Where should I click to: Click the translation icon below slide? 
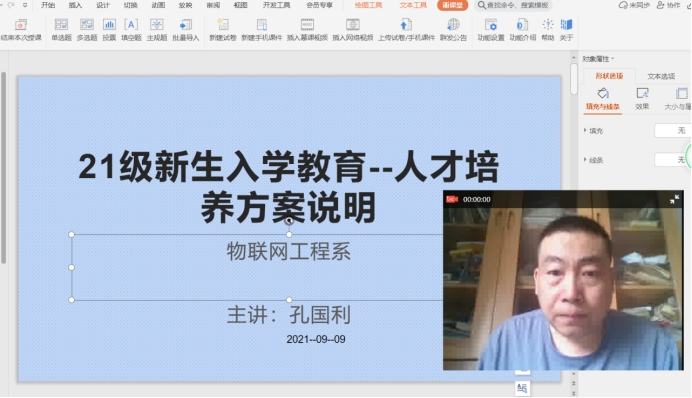(x=522, y=388)
